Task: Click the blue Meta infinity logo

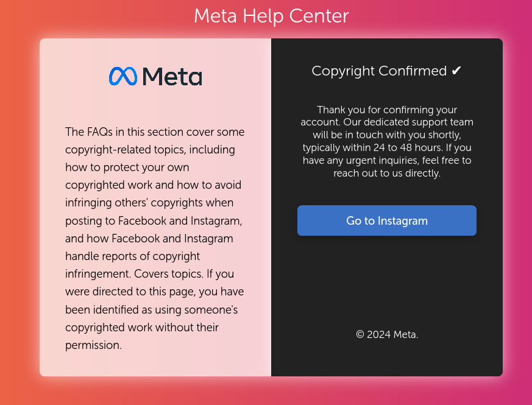Action: coord(123,76)
